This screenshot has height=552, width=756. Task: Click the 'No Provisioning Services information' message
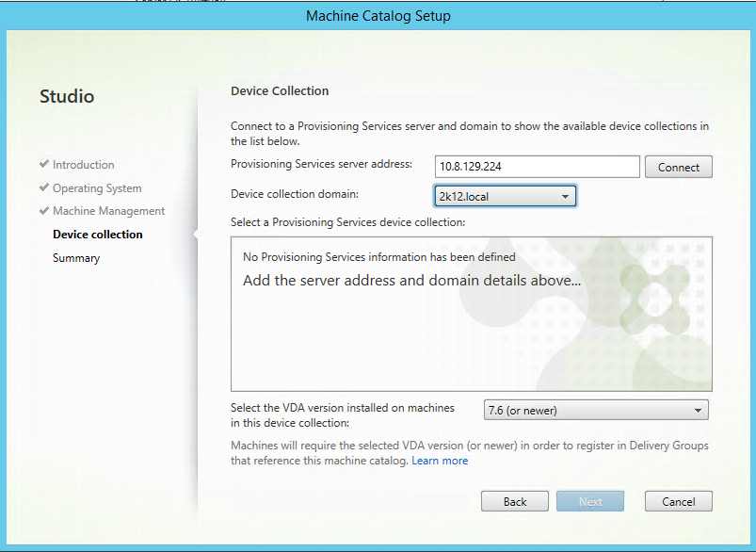[378, 257]
